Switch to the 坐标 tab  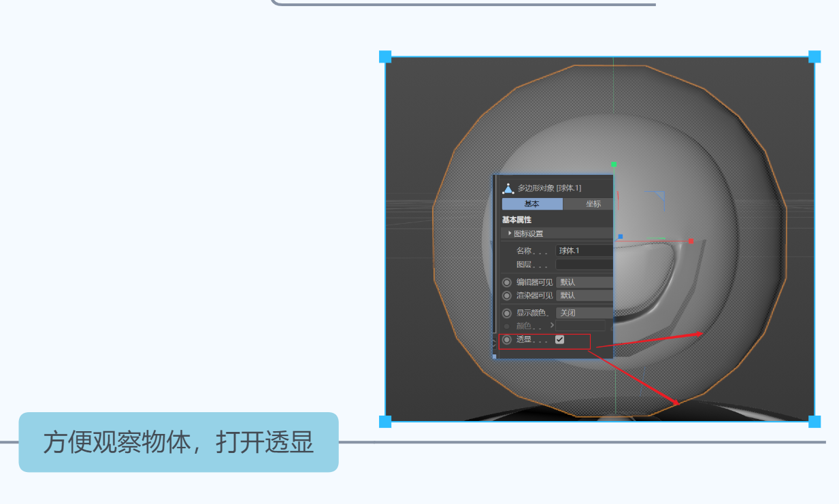[592, 204]
